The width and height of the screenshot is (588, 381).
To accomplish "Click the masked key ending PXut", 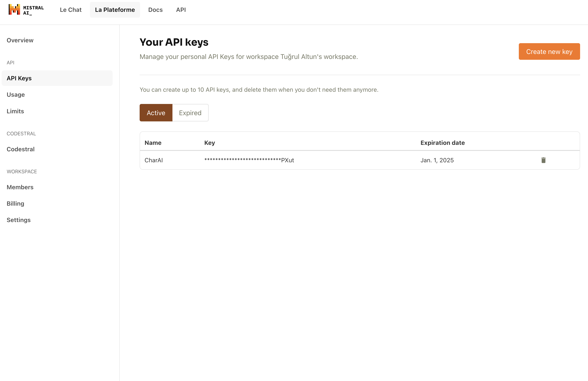I will tap(249, 160).
